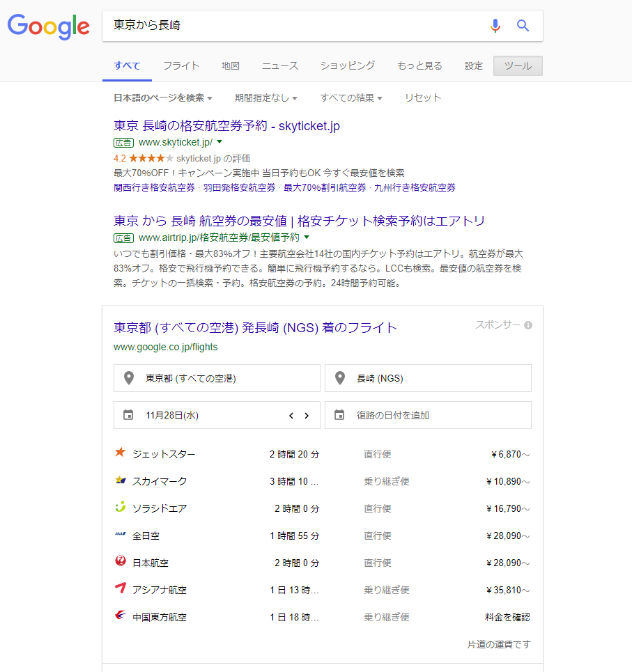Click 料金を確認 for 中国東方航空
The height and width of the screenshot is (672, 632).
[x=508, y=617]
